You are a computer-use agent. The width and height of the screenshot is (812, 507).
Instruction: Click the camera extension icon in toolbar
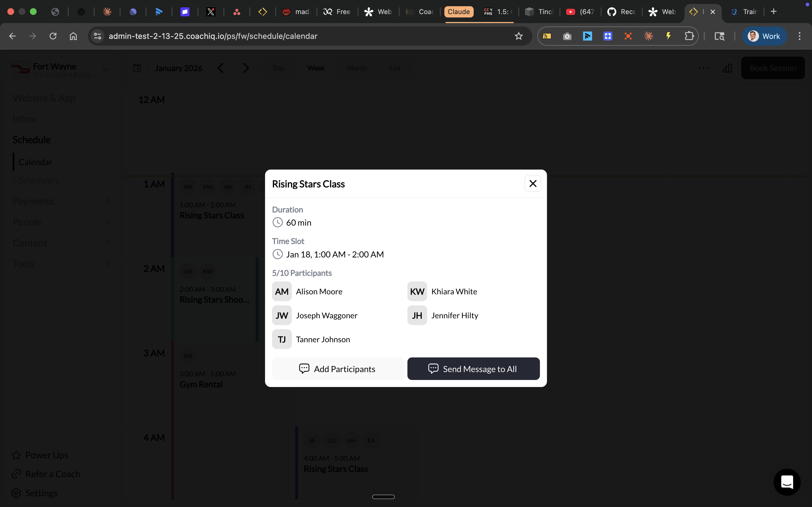pyautogui.click(x=567, y=36)
